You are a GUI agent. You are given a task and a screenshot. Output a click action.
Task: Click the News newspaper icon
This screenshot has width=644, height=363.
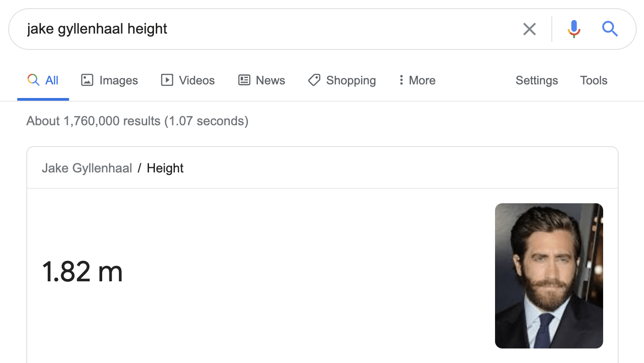coord(244,80)
